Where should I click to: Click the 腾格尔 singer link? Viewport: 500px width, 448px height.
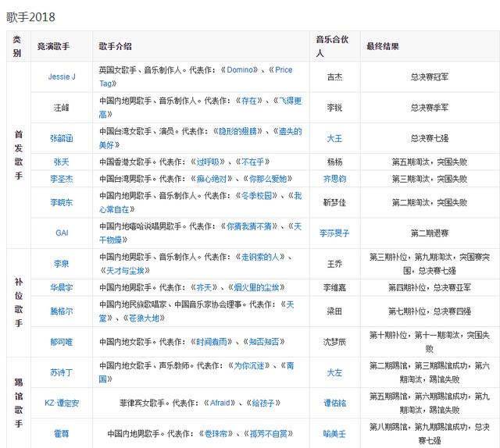(62, 311)
